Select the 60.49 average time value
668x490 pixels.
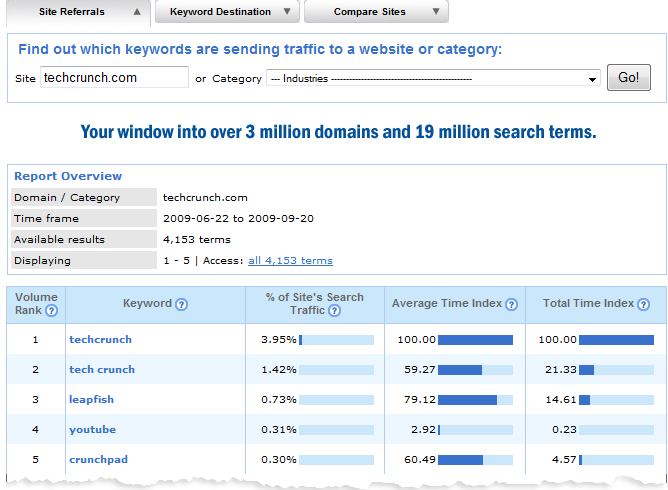[420, 459]
